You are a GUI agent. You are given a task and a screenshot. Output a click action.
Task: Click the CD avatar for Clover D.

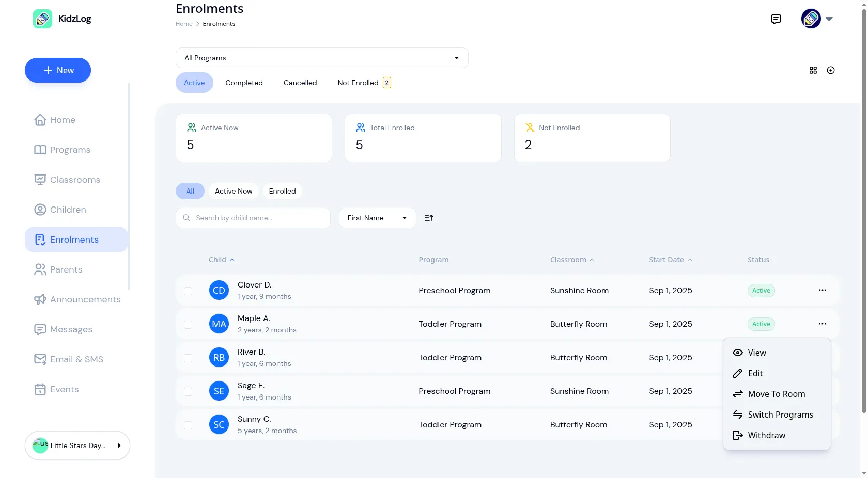pyautogui.click(x=219, y=290)
